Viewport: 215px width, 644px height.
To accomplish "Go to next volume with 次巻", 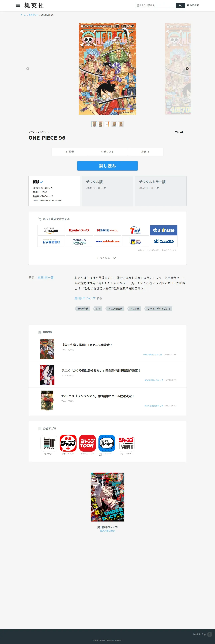I will (x=145, y=152).
